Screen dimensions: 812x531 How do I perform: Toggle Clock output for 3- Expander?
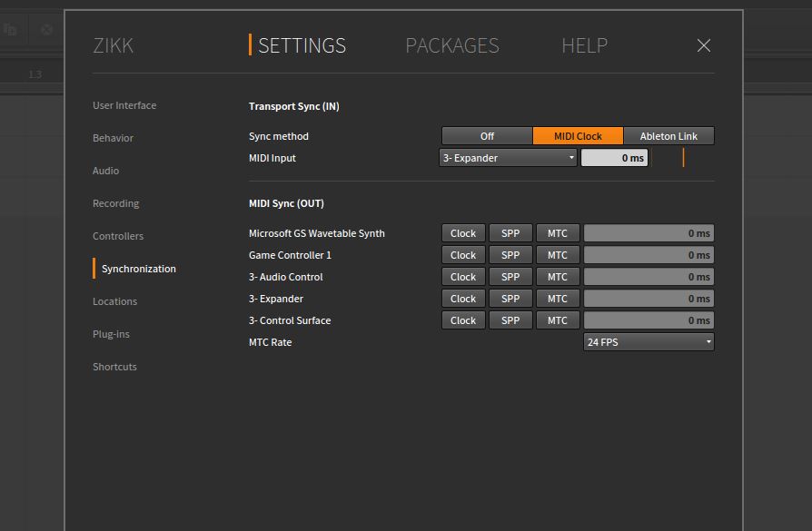click(463, 299)
